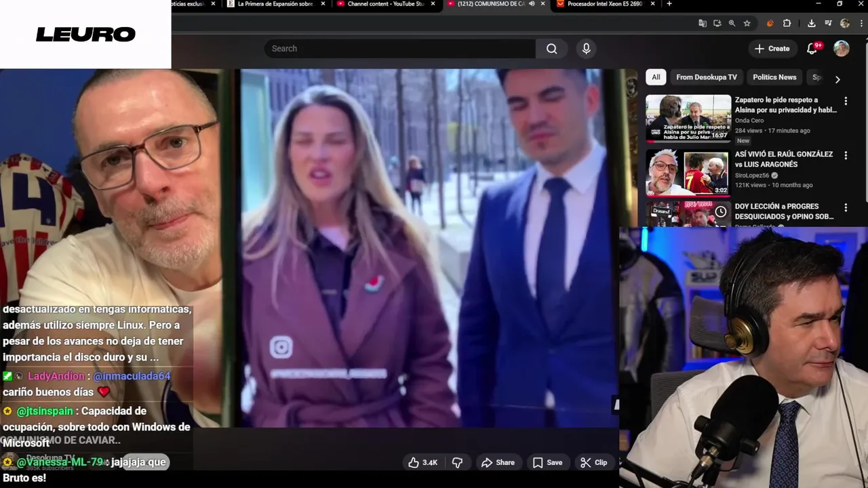Screen dimensions: 868x488
Task: Open the media control playlist icon
Action: pos(828,23)
